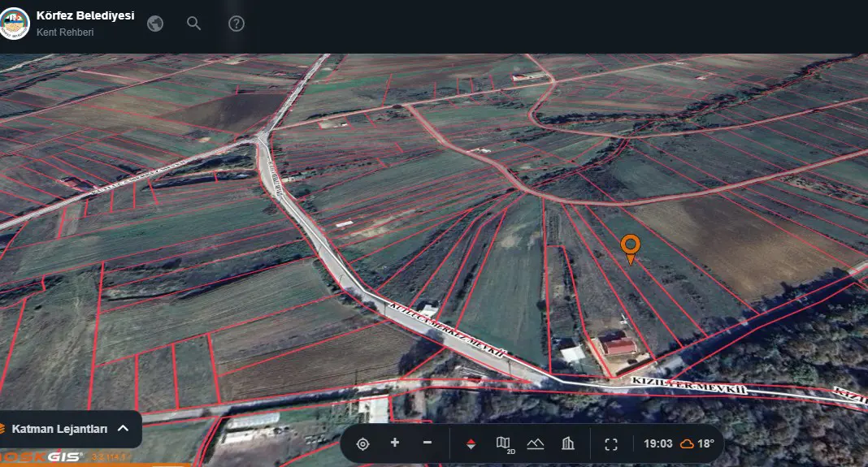
Task: Click the weather cloud icon
Action: [687, 443]
